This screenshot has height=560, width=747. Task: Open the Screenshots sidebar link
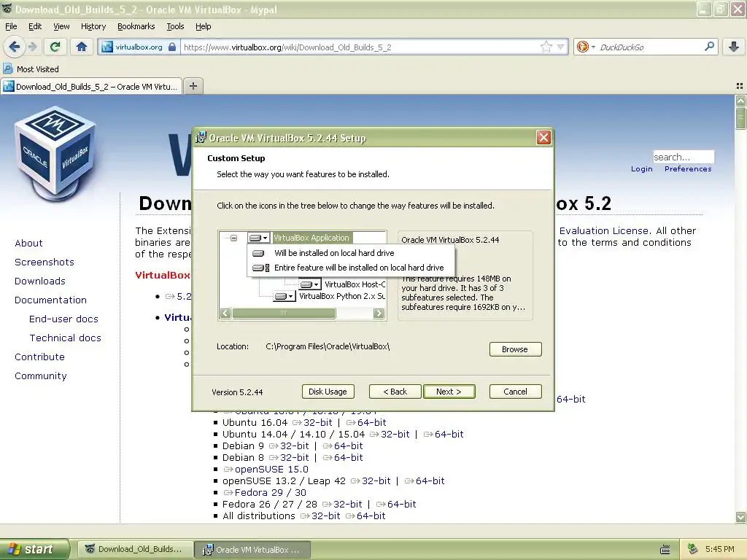(x=44, y=262)
